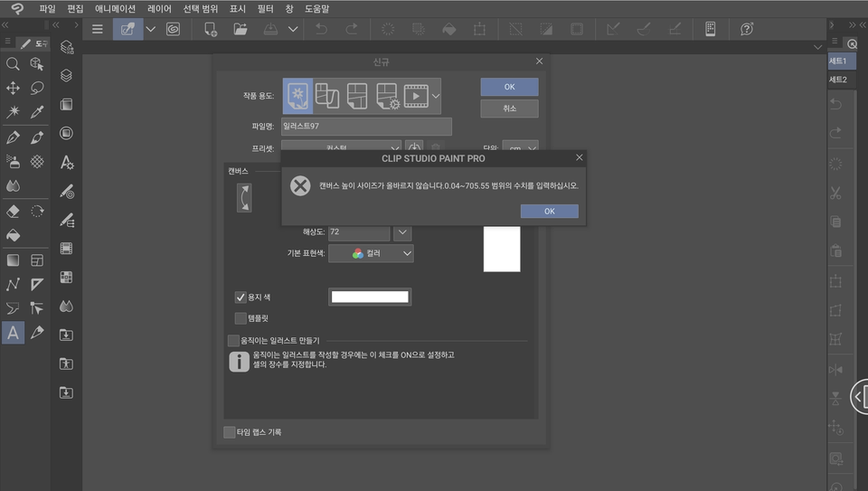The height and width of the screenshot is (491, 868).
Task: Enable 타임 랩스 기록 checkbox
Action: (x=229, y=432)
